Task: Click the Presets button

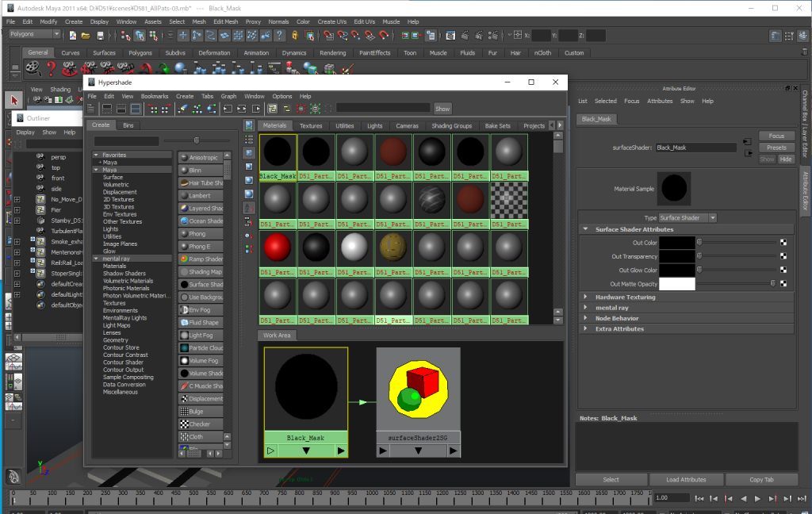Action: (776, 148)
